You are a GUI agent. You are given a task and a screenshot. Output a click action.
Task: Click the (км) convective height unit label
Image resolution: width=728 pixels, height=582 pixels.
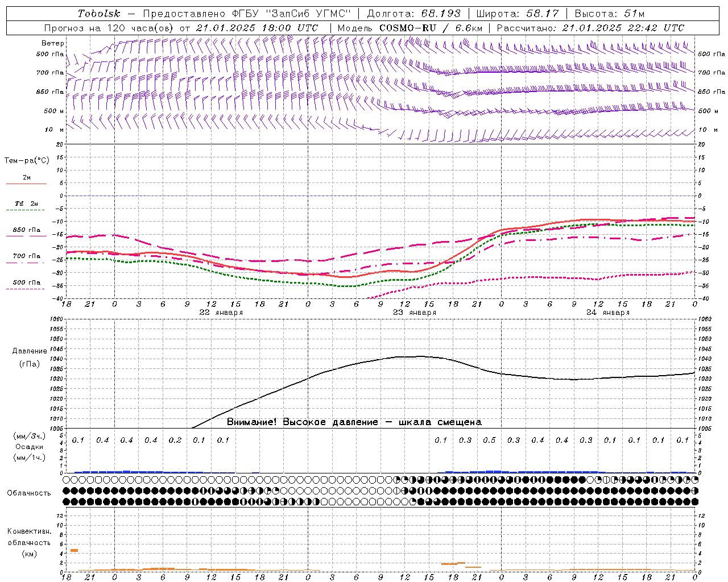[x=29, y=554]
